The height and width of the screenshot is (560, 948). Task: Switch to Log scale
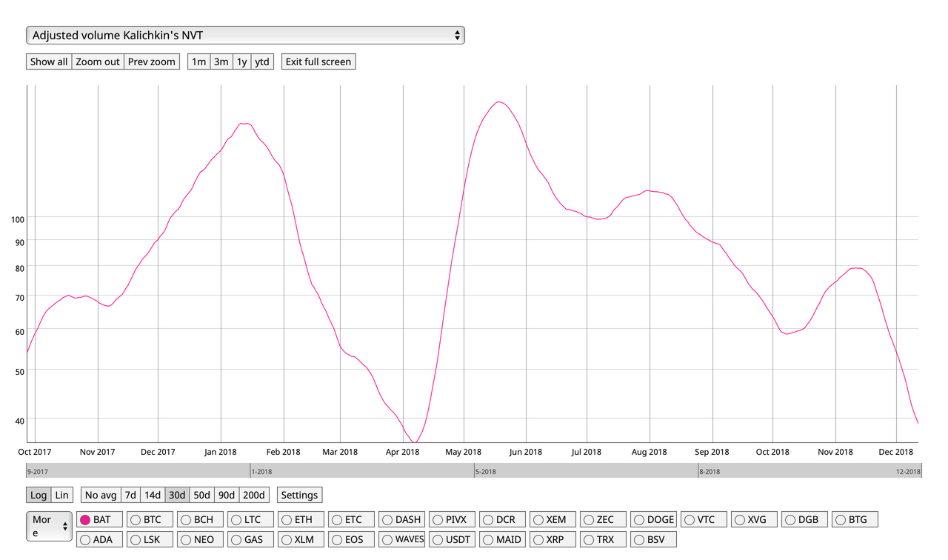[39, 495]
